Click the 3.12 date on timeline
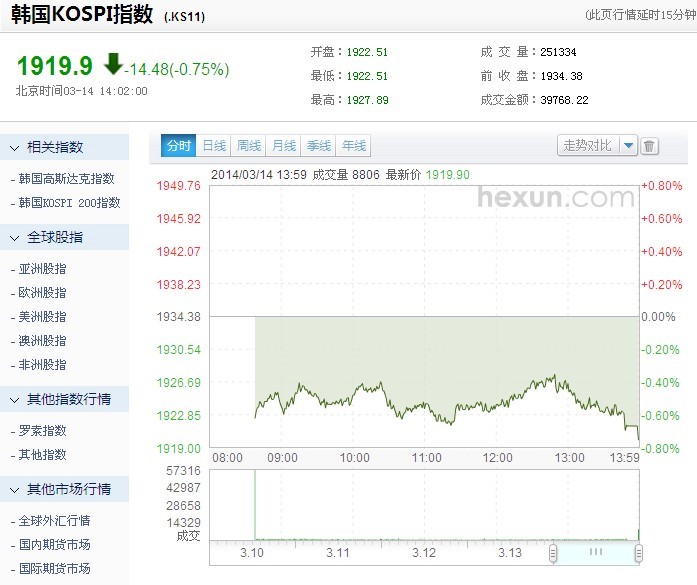Viewport: 697px width, 585px height. click(x=424, y=553)
